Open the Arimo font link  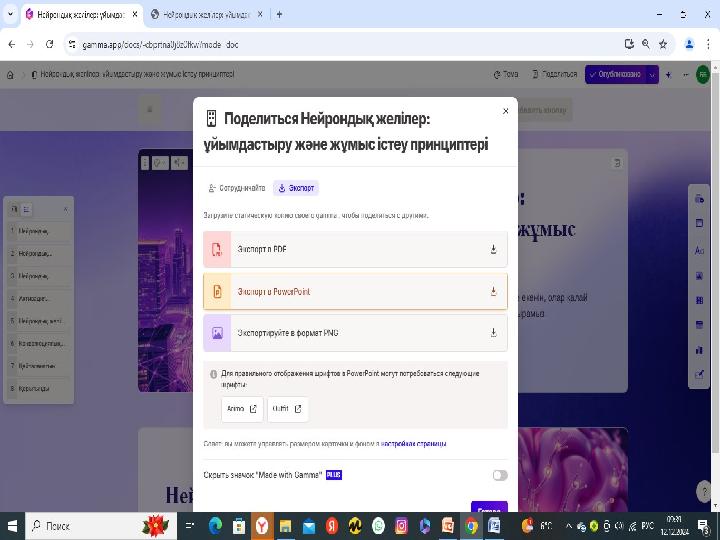click(242, 409)
